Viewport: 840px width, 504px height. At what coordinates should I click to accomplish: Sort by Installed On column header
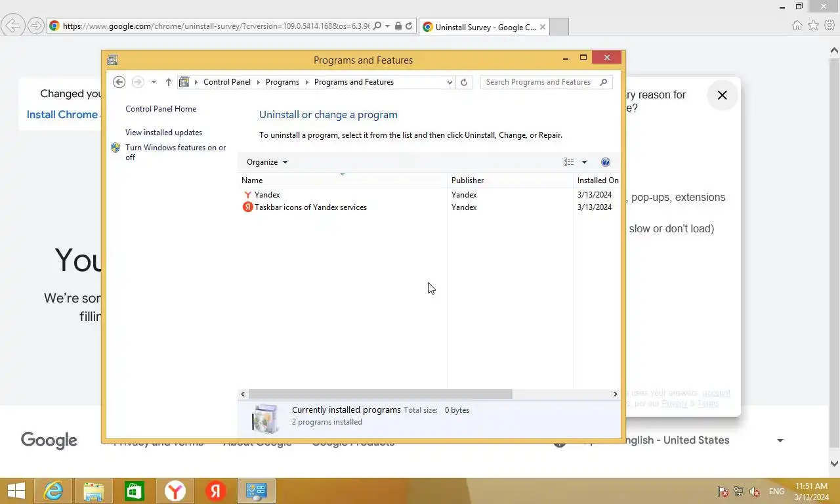coord(597,180)
